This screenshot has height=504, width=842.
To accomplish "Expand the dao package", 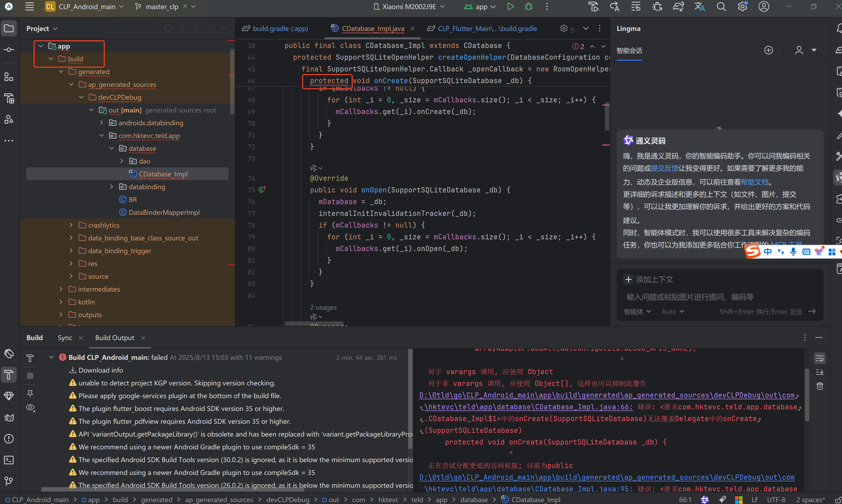I will click(x=122, y=161).
